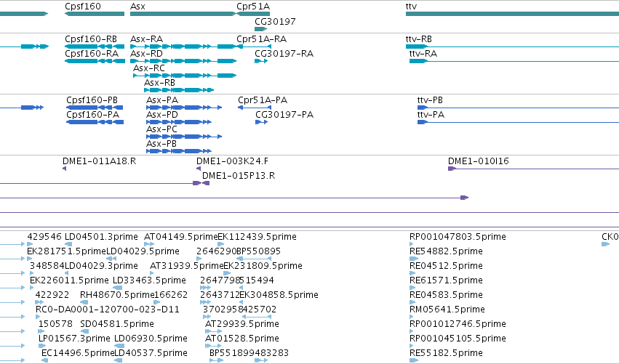Select the Asx-PC protein label
Screen dimensions: 619x364
[x=161, y=129]
